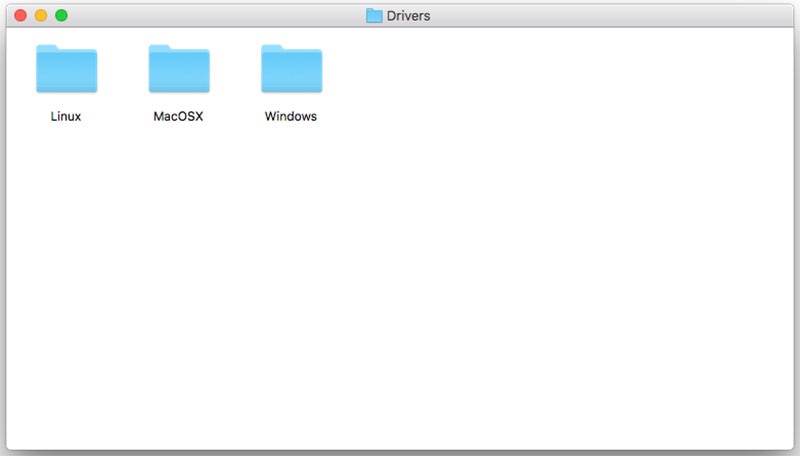800x456 pixels.
Task: Click the Drivers window title text
Action: click(x=409, y=16)
